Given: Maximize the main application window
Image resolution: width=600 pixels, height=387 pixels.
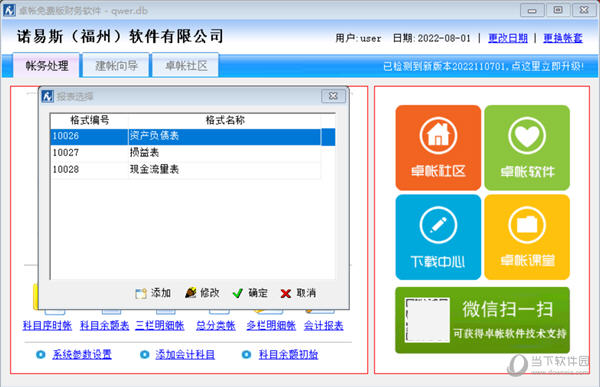Looking at the screenshot, I should click(558, 10).
